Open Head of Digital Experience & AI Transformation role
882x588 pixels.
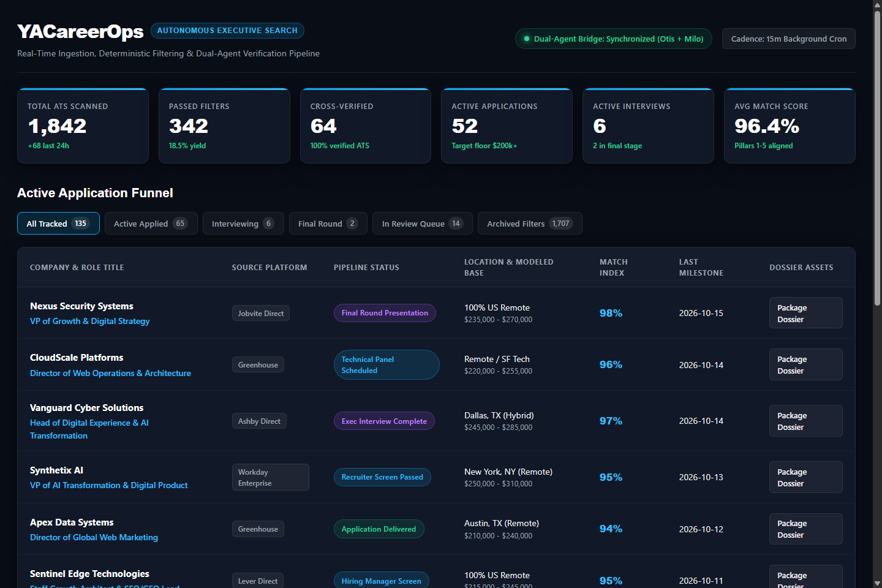pos(89,429)
